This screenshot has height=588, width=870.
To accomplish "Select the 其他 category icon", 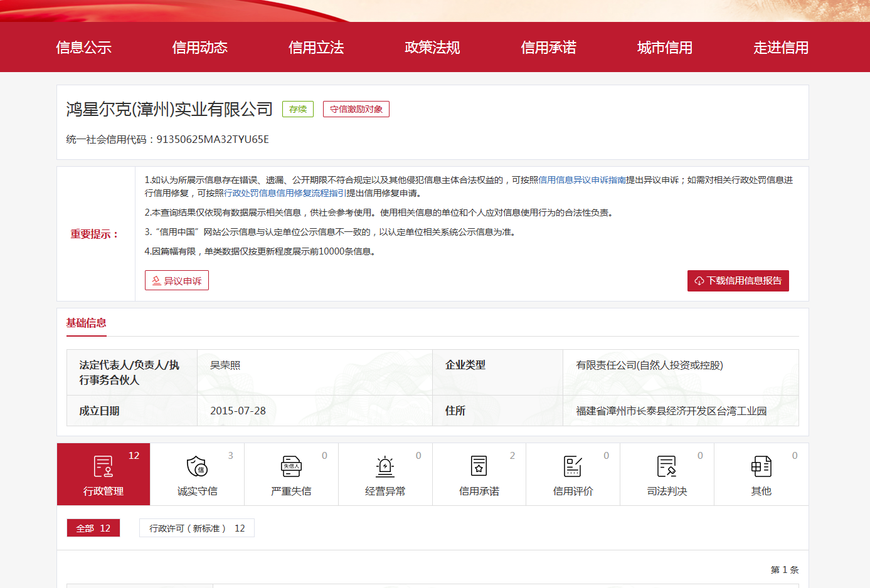I will coord(761,466).
